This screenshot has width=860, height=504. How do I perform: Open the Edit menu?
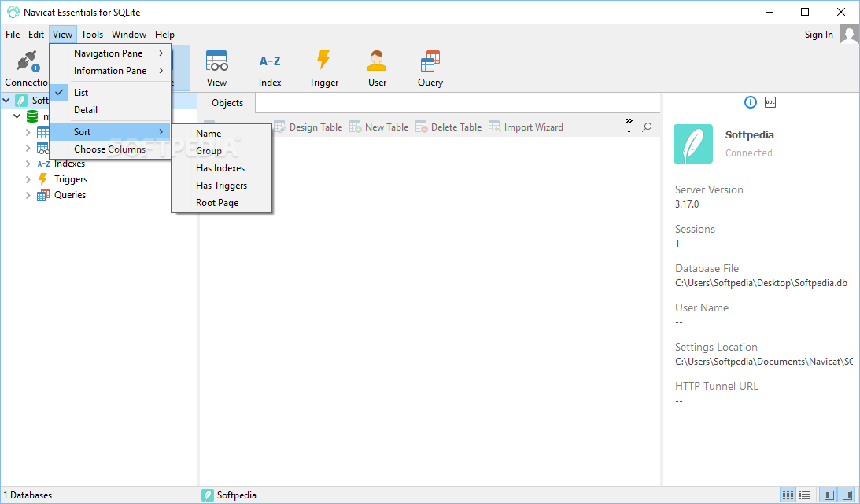[36, 35]
